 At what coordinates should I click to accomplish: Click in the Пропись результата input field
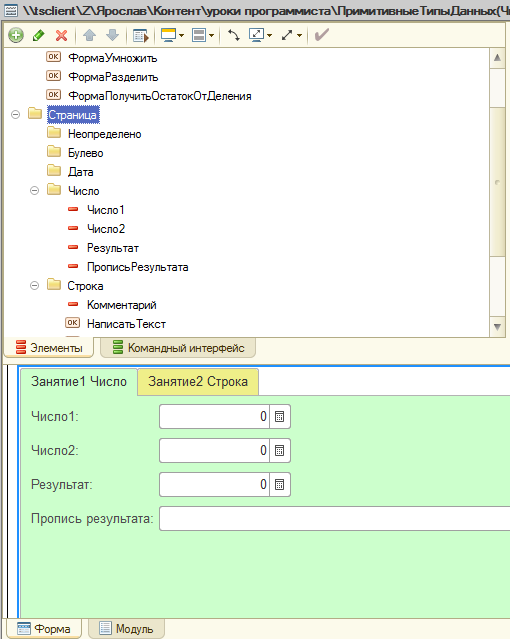[335, 518]
